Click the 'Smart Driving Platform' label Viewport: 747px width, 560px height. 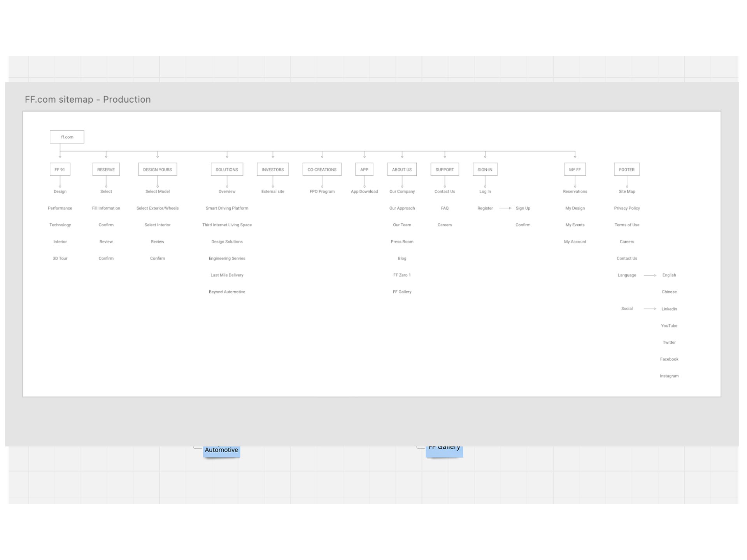tap(227, 208)
